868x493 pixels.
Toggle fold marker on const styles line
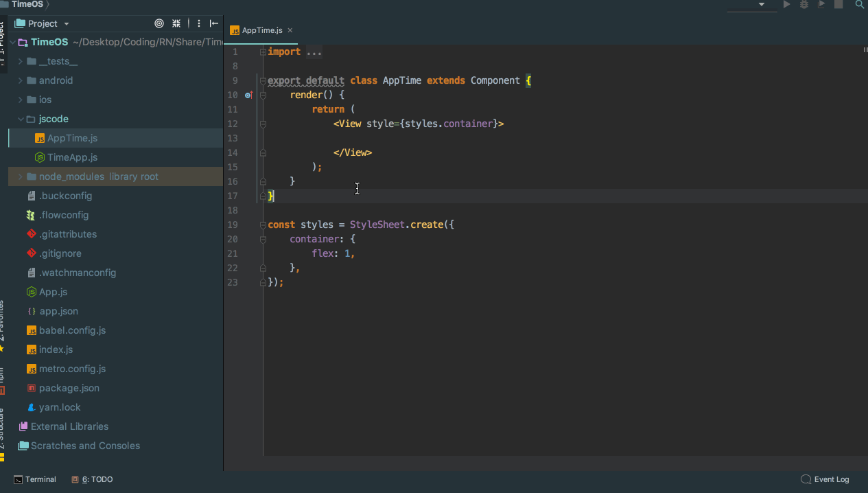[263, 225]
